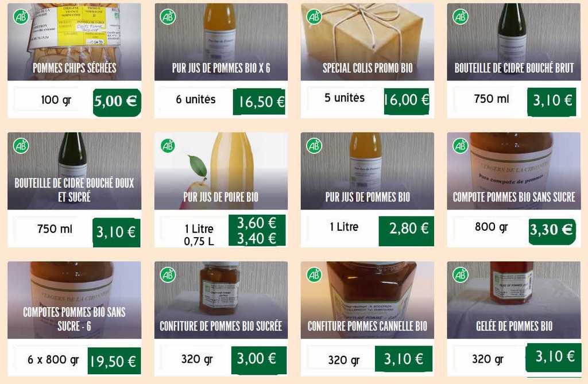Select the 5,00 € price for Pommes Chips
Screen dimensions: 588x384
point(117,102)
